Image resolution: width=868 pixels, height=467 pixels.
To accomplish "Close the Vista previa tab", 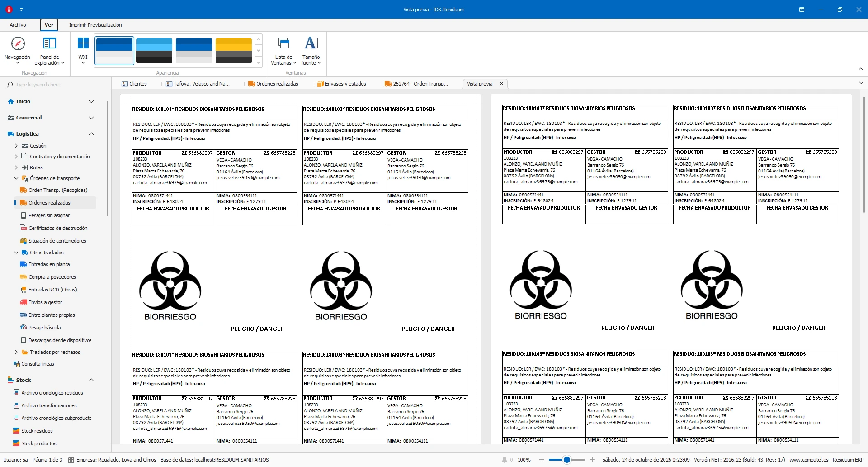I will click(x=501, y=84).
